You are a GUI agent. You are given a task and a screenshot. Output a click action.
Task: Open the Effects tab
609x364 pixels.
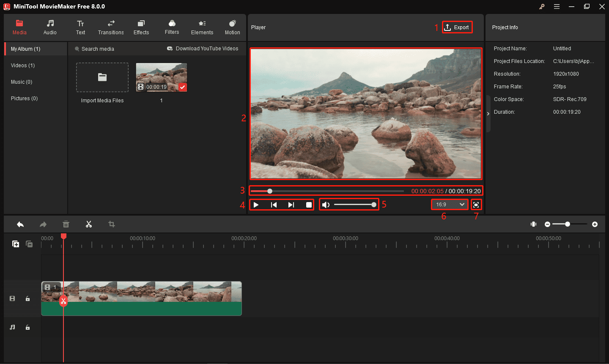[141, 27]
